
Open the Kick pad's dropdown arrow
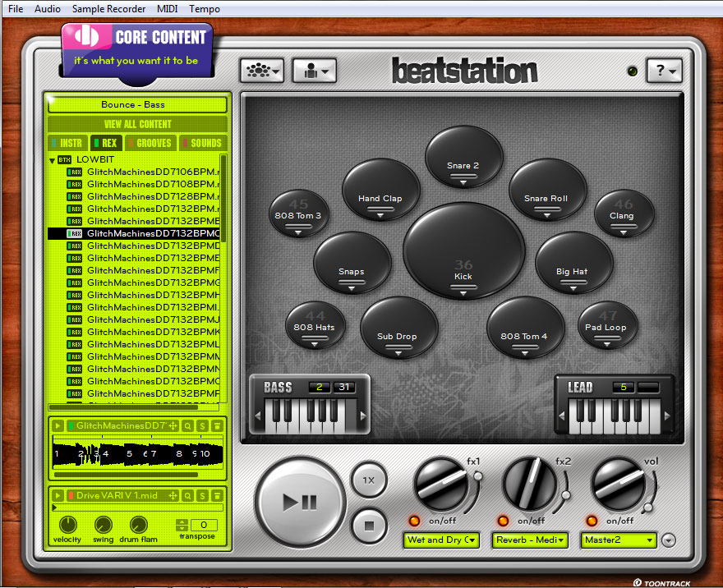(x=463, y=293)
